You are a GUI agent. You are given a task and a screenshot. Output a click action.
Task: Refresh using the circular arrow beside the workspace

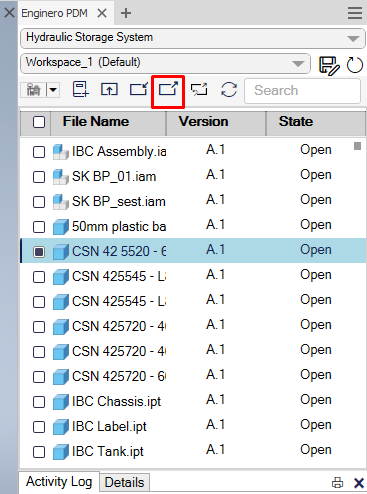tap(355, 65)
